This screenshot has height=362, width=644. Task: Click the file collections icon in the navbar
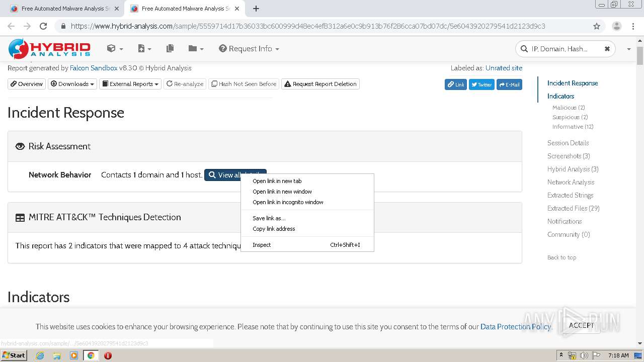pyautogui.click(x=170, y=49)
